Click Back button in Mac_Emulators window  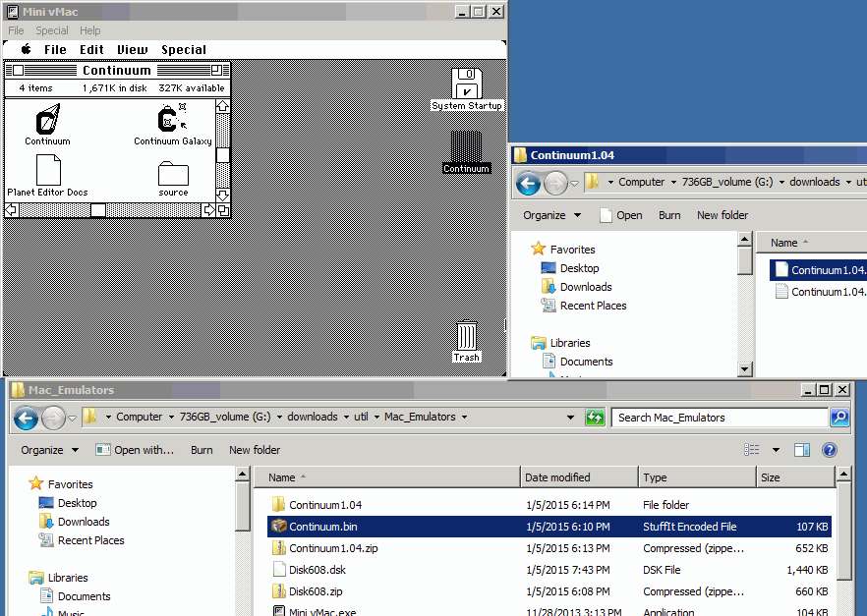pos(26,419)
